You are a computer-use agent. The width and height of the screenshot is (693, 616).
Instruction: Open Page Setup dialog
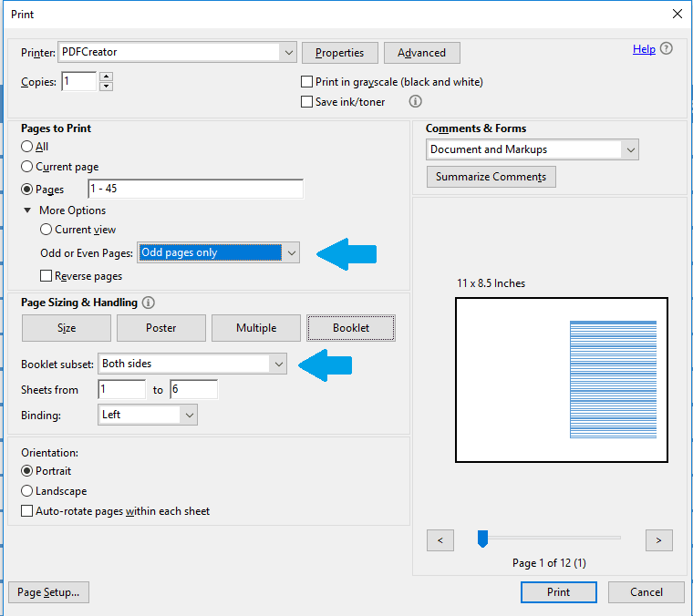pyautogui.click(x=48, y=592)
